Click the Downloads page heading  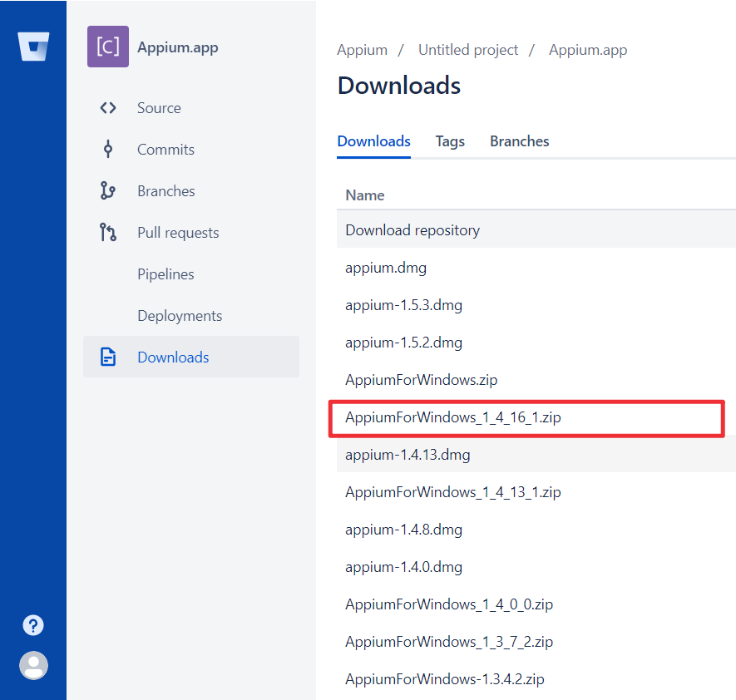pos(399,86)
